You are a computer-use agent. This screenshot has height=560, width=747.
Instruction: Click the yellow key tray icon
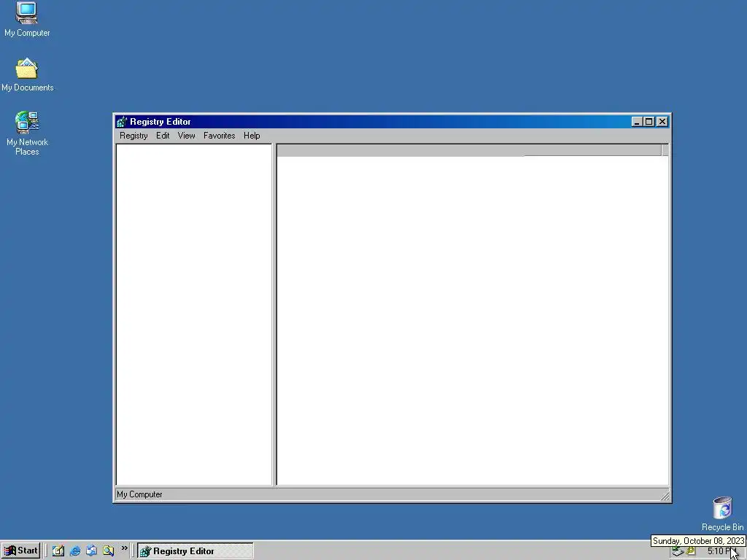tap(690, 551)
